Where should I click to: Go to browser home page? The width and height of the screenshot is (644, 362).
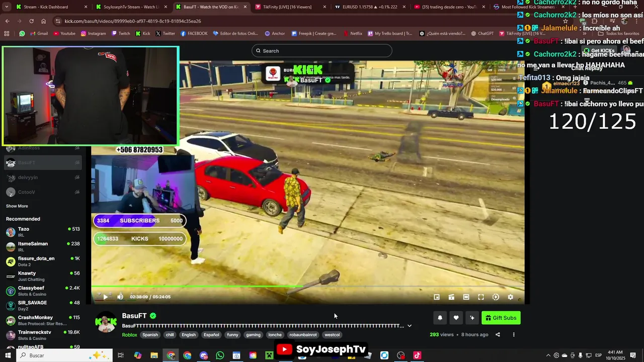[43, 21]
